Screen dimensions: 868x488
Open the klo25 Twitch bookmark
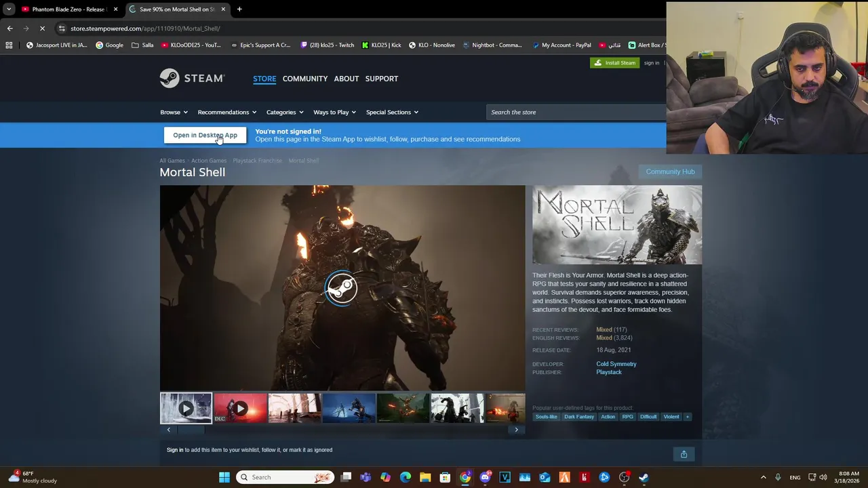[328, 45]
